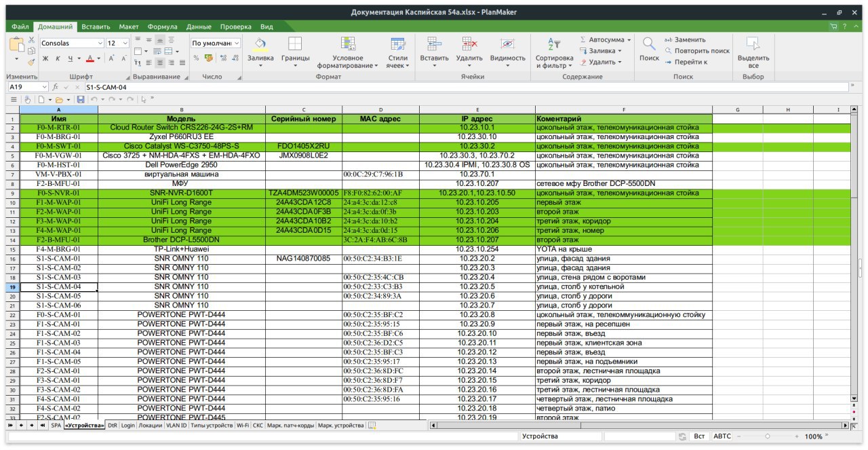Screen dimensions: 868x450
Task: Open the Файл menu
Action: coord(20,26)
